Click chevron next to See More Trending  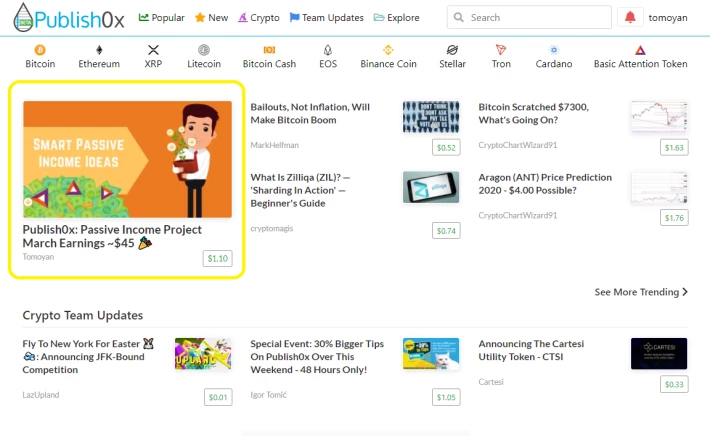[x=685, y=292]
